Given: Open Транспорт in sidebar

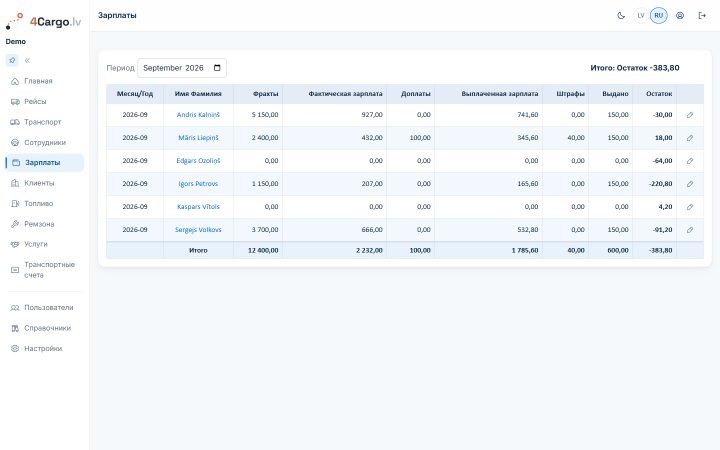Looking at the screenshot, I should click(45, 122).
